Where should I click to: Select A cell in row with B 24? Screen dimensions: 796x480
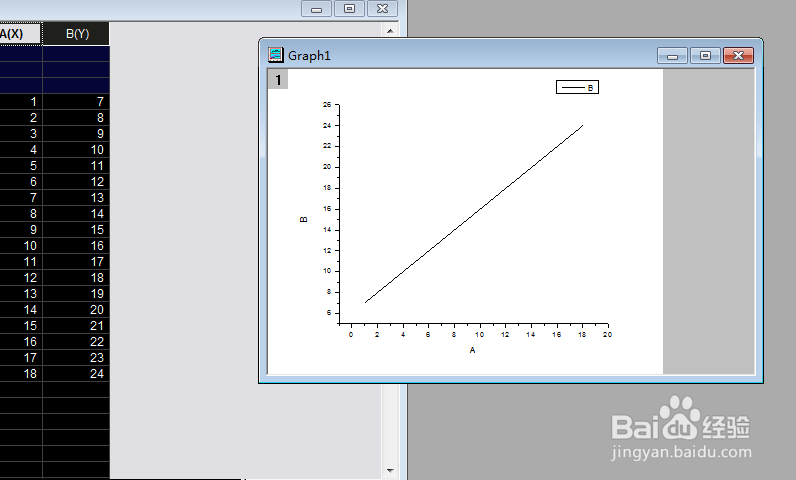[21, 373]
